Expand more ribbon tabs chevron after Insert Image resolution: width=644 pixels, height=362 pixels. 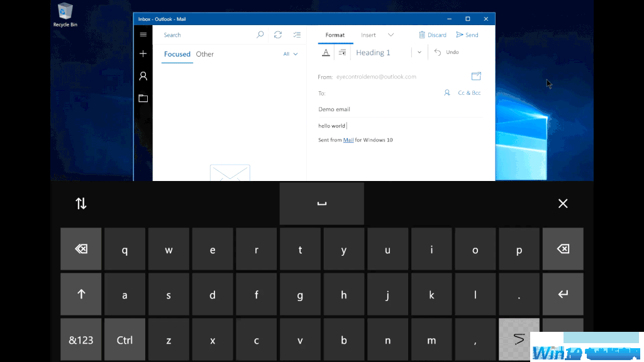click(391, 35)
